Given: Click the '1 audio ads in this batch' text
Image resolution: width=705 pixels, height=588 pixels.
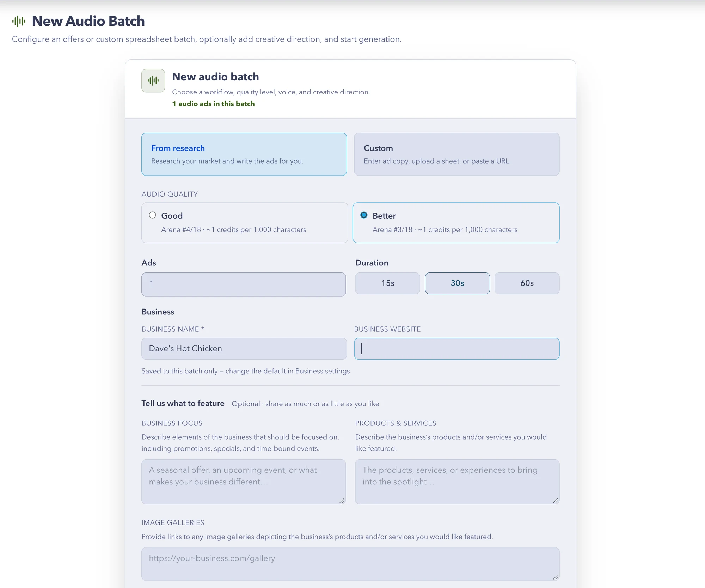Looking at the screenshot, I should (213, 104).
